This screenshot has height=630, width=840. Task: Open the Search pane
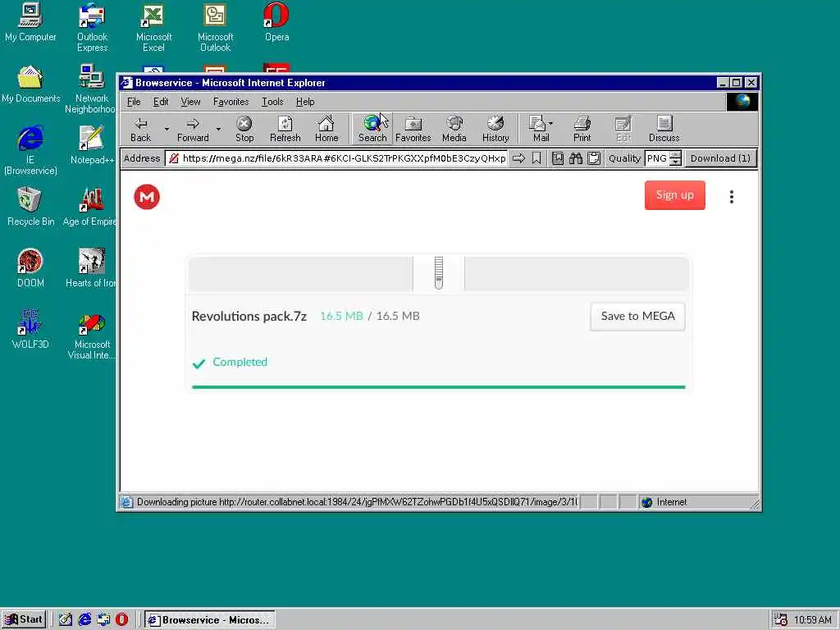pos(372,129)
